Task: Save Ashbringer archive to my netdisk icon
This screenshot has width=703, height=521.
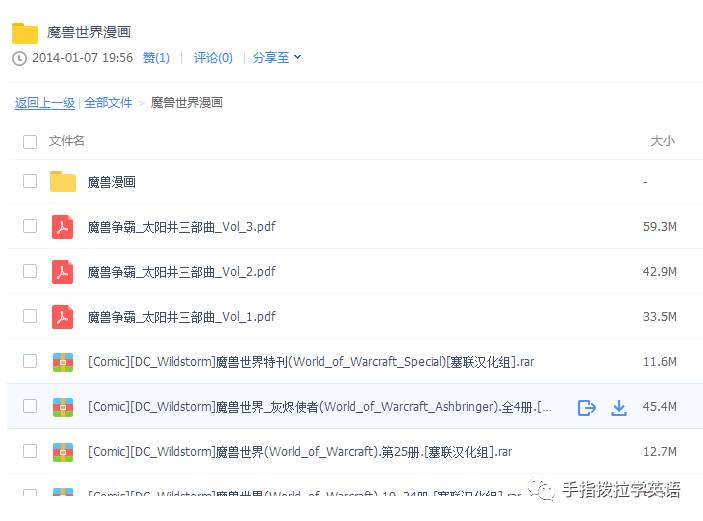Action: (586, 408)
